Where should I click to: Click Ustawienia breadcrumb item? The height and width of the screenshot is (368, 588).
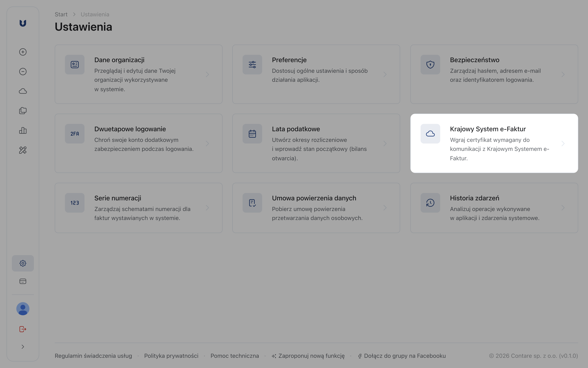point(95,14)
